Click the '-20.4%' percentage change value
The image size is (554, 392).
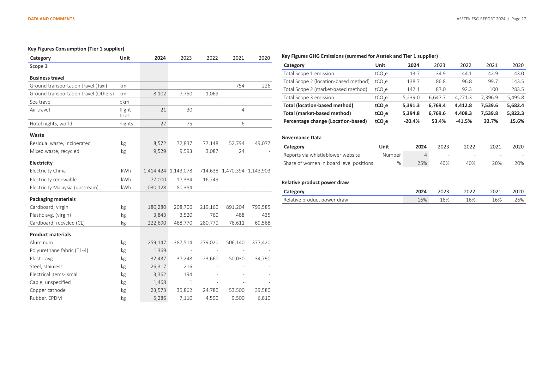pos(412,121)
